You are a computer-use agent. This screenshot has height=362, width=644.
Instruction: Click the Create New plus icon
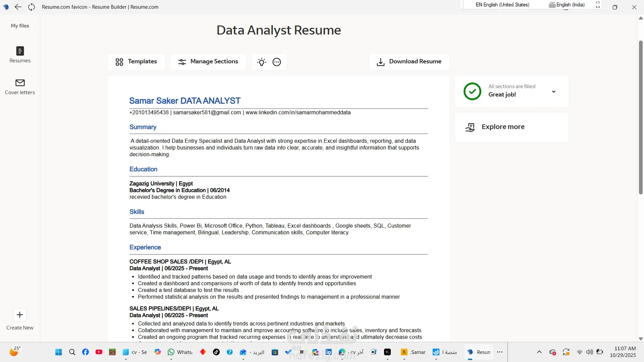coord(20,315)
